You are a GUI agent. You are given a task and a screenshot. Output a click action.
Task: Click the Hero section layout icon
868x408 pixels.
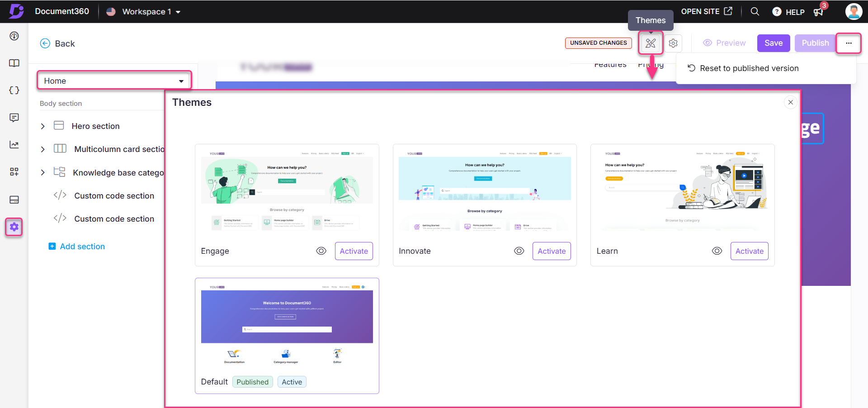click(x=59, y=125)
